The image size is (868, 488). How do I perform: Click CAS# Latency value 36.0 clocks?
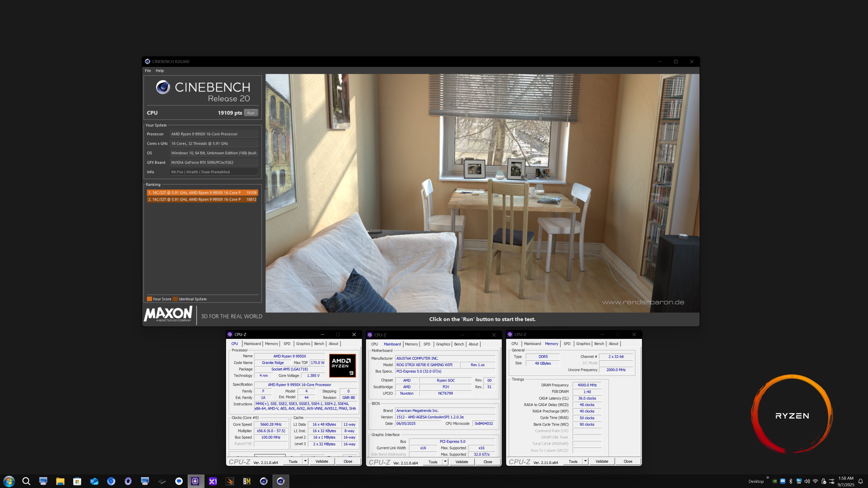(x=587, y=398)
